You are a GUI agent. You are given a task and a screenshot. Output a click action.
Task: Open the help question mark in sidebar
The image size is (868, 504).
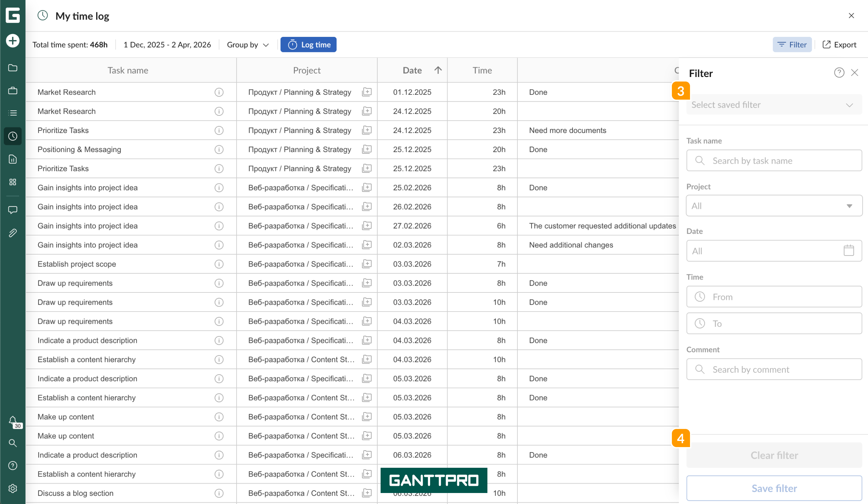click(13, 466)
